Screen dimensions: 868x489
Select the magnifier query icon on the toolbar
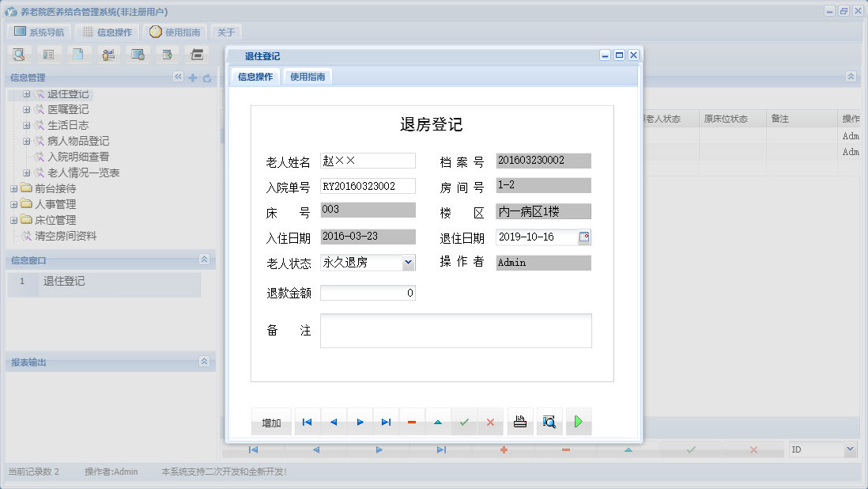pos(19,54)
